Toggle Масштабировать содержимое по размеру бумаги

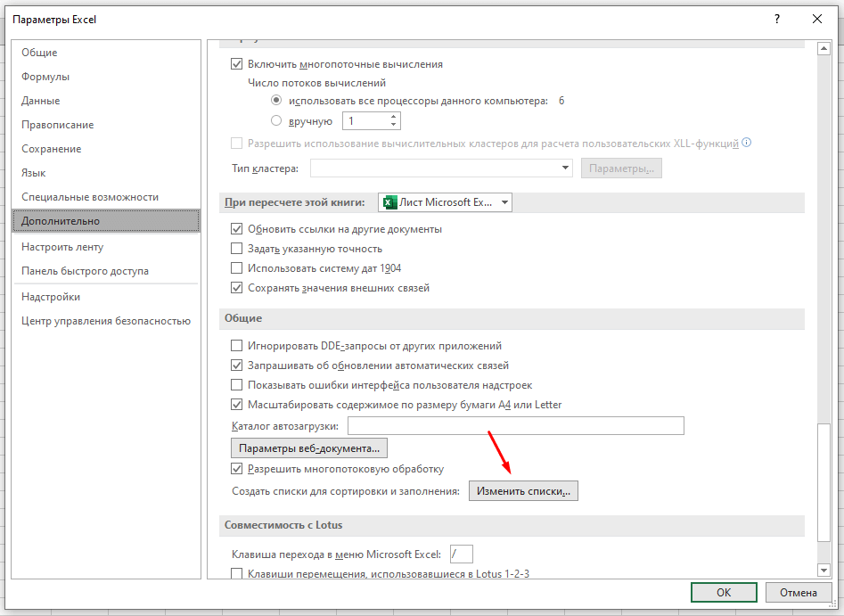pyautogui.click(x=236, y=405)
